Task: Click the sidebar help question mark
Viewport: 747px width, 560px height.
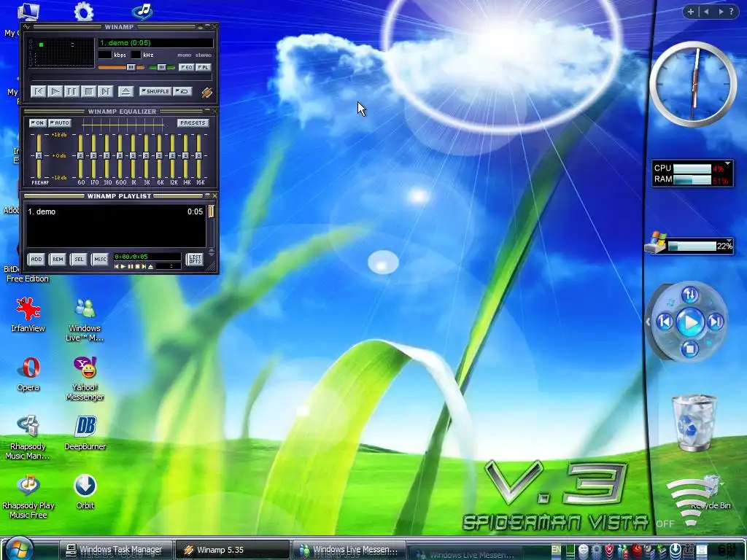Action: (x=731, y=12)
